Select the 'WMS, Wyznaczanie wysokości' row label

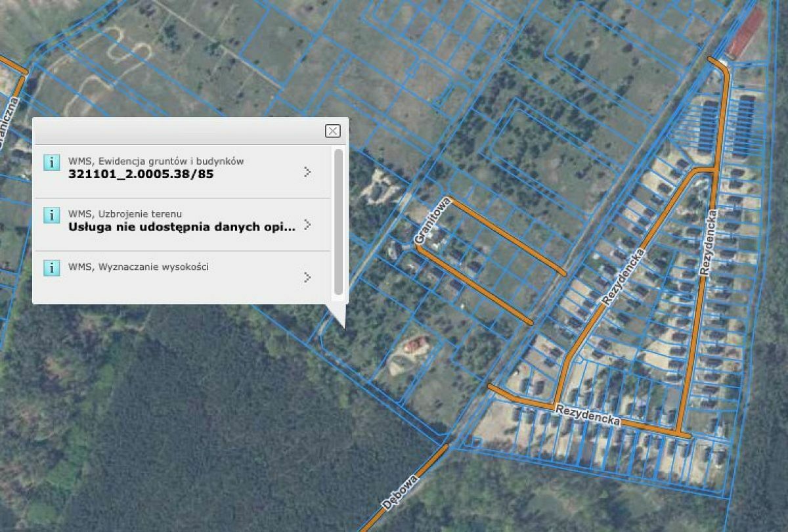(x=139, y=267)
